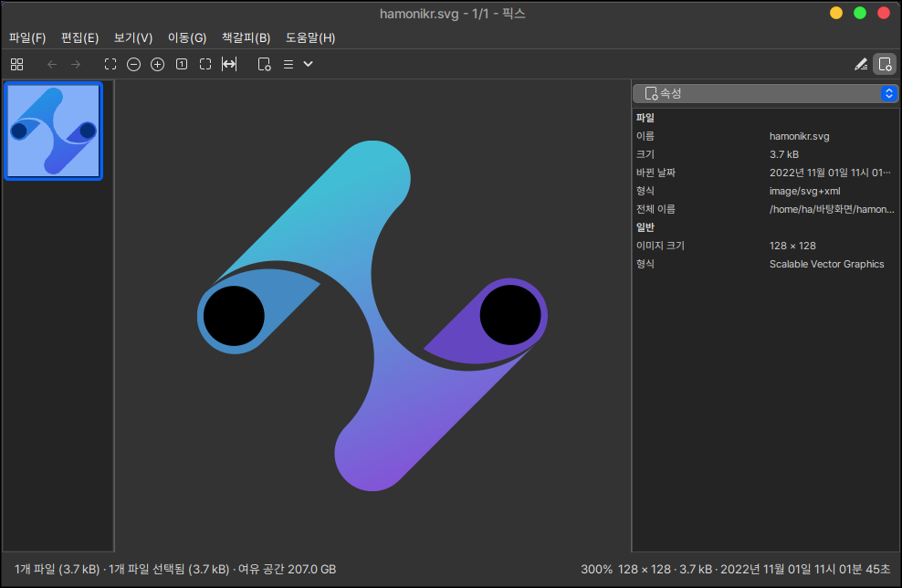Expand the toolbar chevron-down arrow
902x588 pixels.
[309, 64]
